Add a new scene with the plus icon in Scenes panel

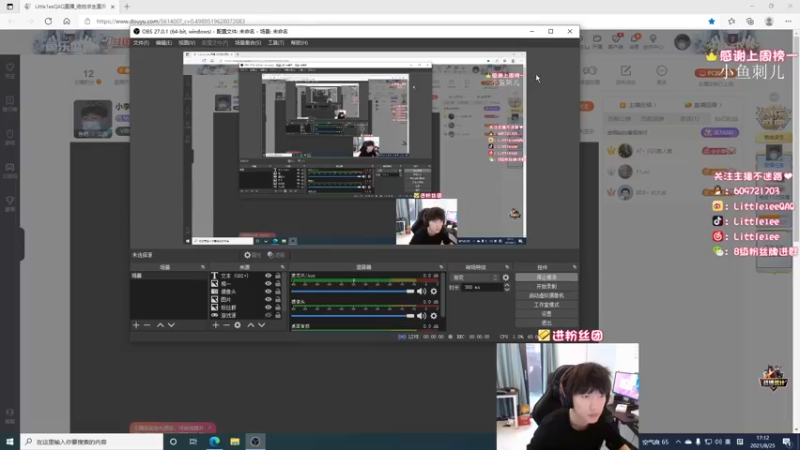click(136, 325)
